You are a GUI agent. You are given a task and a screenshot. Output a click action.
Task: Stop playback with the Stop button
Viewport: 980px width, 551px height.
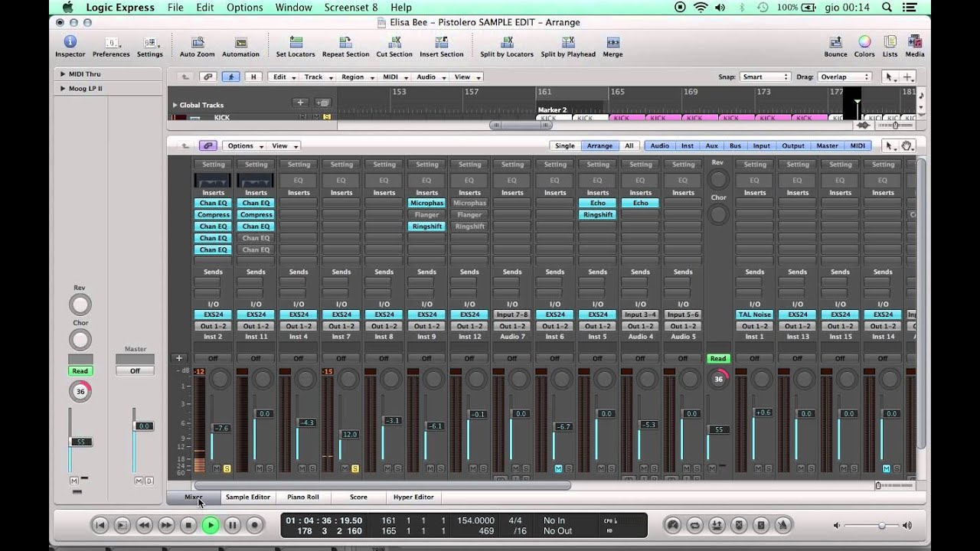coord(188,525)
